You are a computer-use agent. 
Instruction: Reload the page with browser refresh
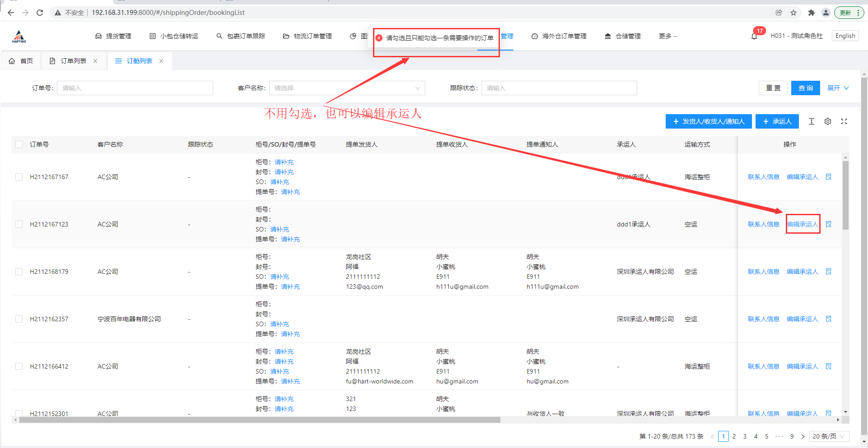click(x=40, y=13)
